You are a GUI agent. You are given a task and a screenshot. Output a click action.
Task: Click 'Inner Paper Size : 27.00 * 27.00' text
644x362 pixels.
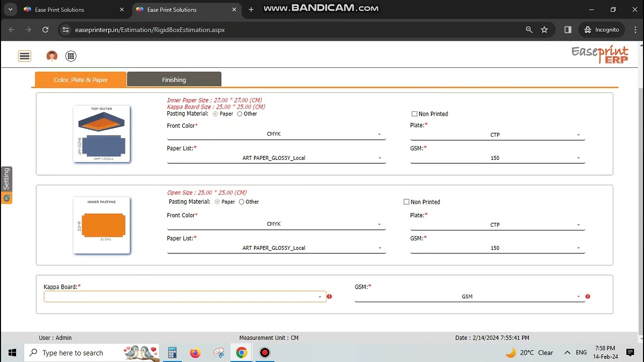214,100
